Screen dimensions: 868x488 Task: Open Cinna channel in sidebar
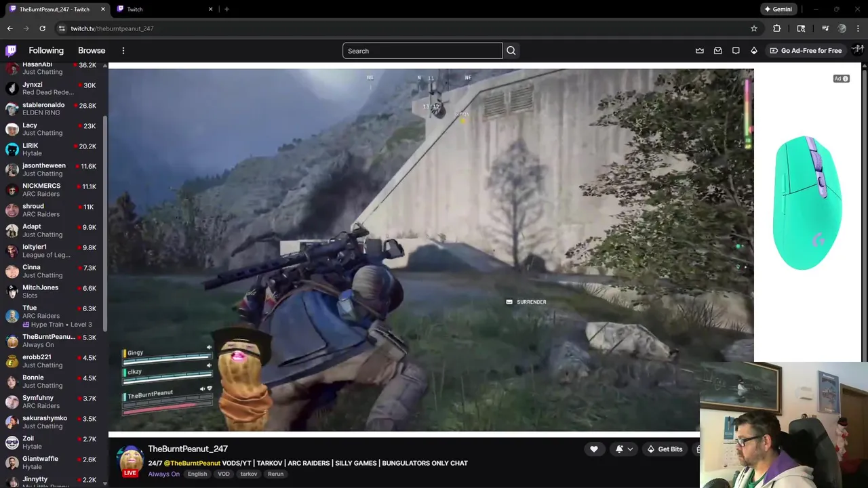(54, 271)
